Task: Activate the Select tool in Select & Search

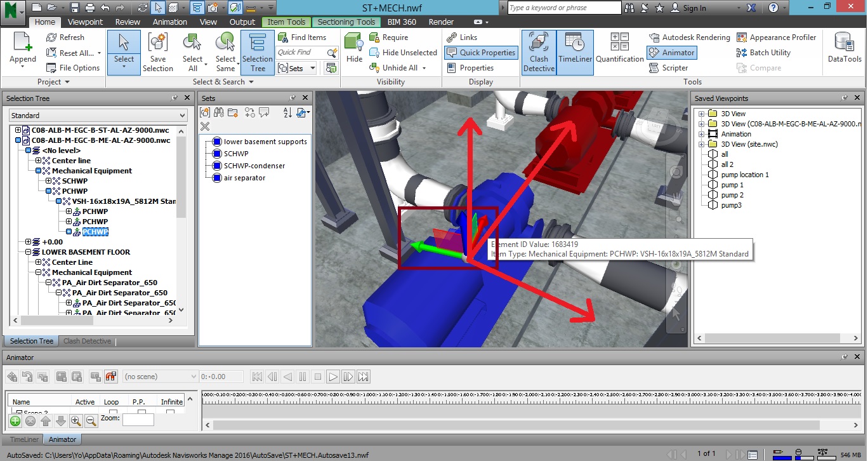Action: point(124,51)
